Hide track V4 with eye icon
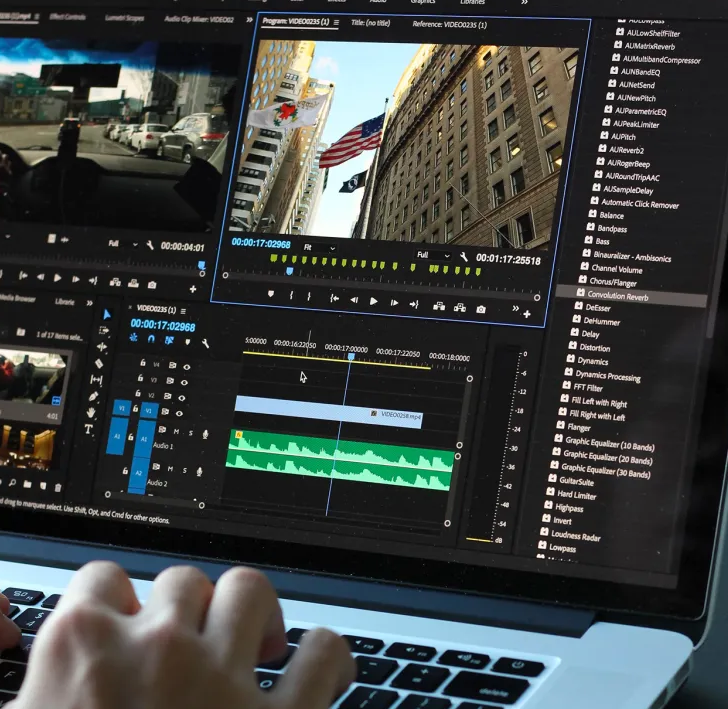Screen dimensions: 728x709 (x=187, y=367)
